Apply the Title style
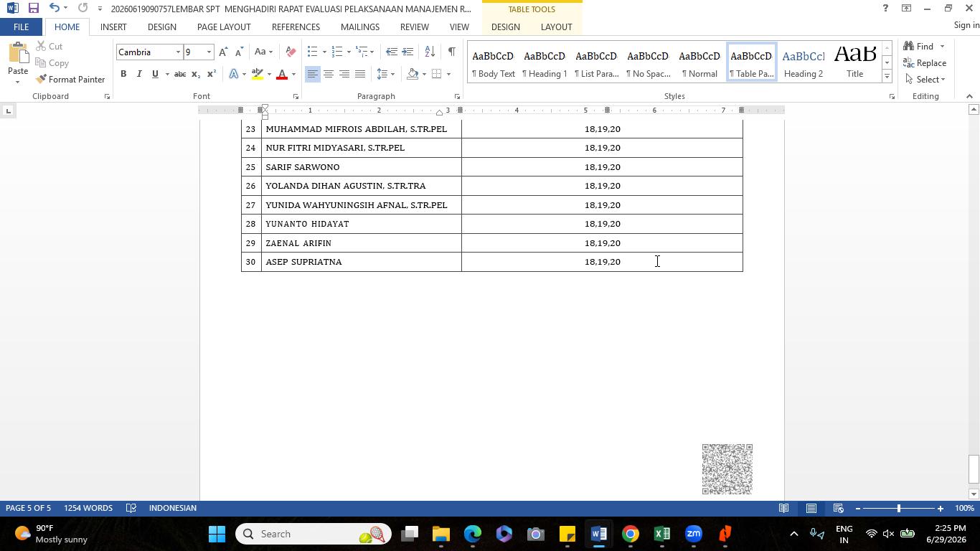 pyautogui.click(x=854, y=62)
